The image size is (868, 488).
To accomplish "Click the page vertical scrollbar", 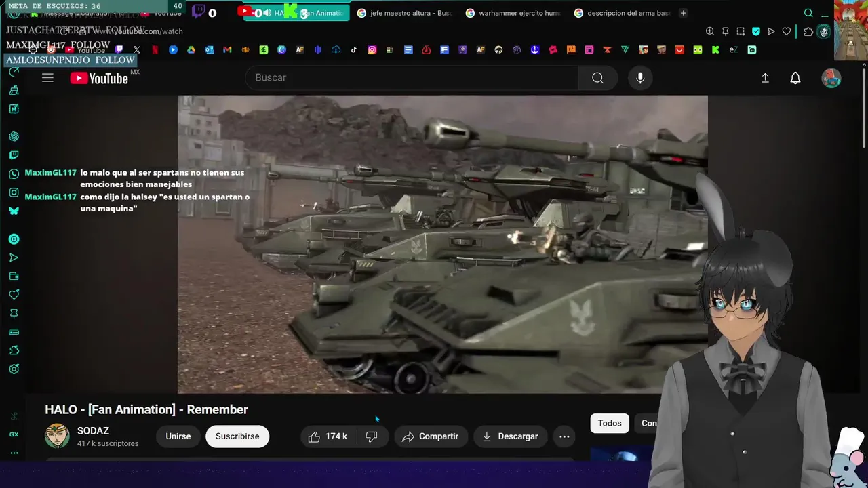I will pos(864,108).
